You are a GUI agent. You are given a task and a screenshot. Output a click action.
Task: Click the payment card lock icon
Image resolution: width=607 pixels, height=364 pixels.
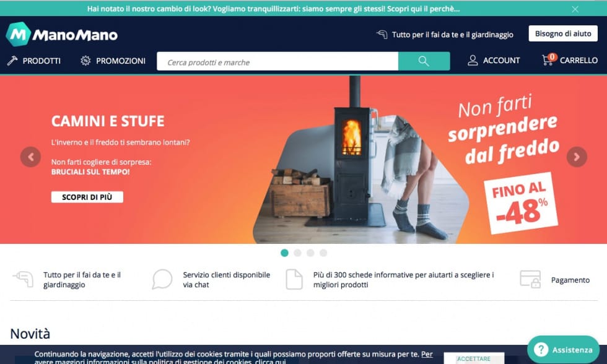(530, 279)
